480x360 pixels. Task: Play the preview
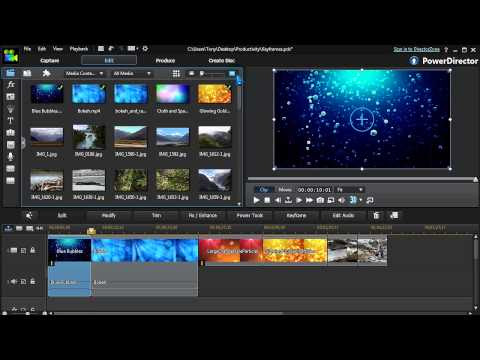pyautogui.click(x=256, y=200)
